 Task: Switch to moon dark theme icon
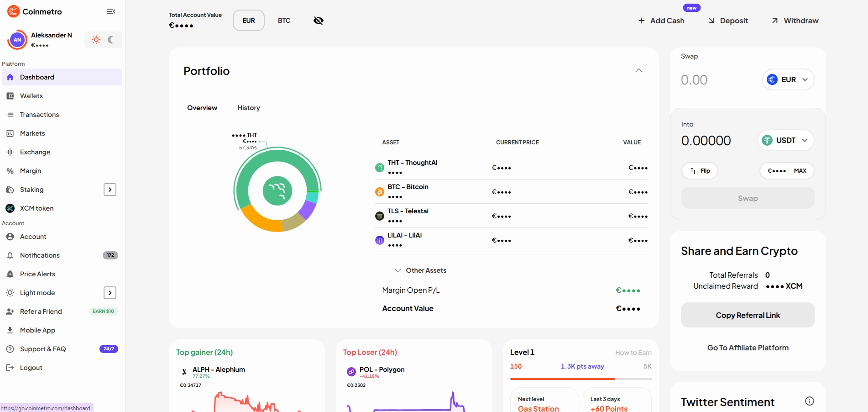[110, 40]
